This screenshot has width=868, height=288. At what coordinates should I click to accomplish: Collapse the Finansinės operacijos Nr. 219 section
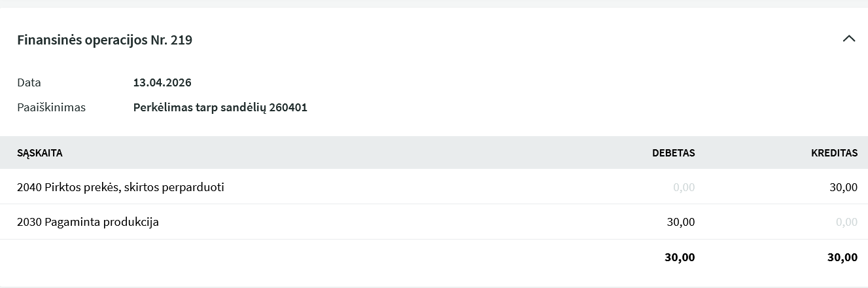848,39
